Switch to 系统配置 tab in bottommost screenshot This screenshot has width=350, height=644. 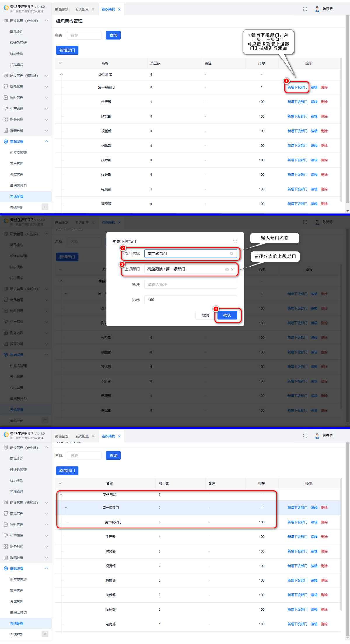(x=82, y=436)
